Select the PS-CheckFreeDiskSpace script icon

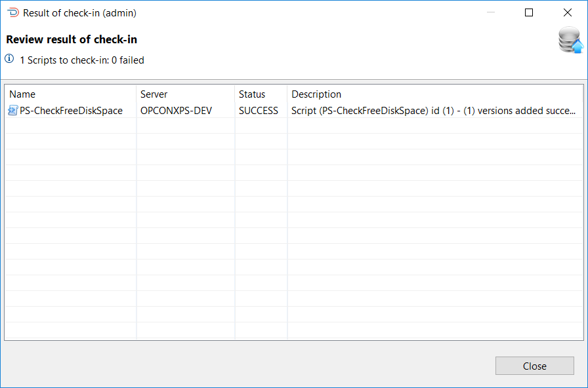tap(12, 111)
